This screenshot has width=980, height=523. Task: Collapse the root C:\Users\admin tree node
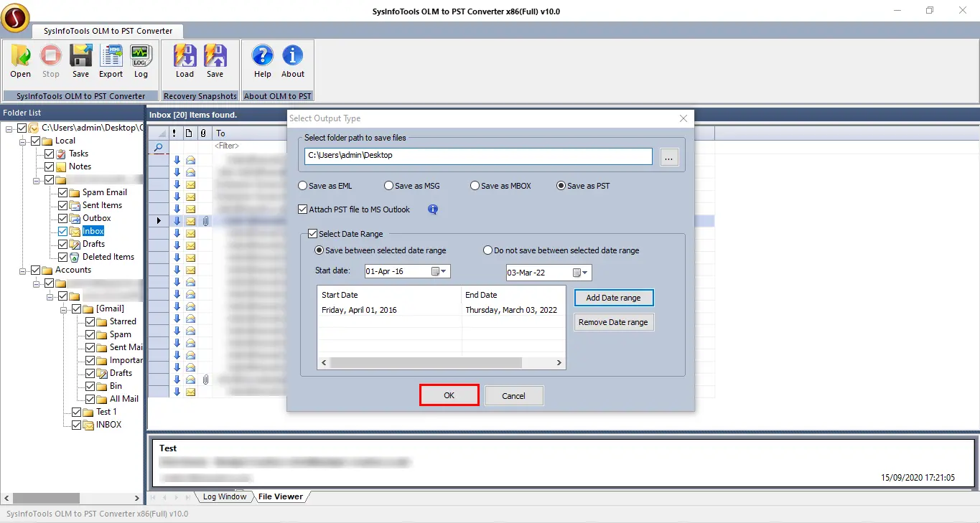9,128
